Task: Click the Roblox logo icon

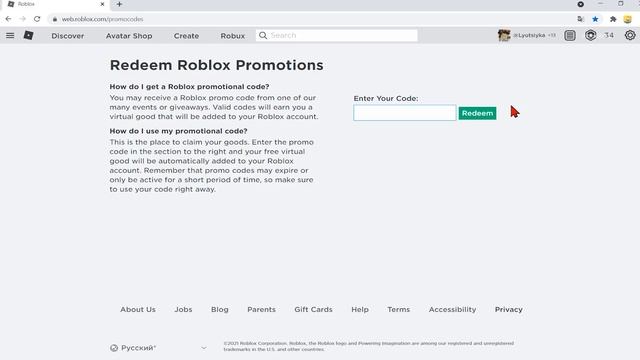Action: click(28, 36)
